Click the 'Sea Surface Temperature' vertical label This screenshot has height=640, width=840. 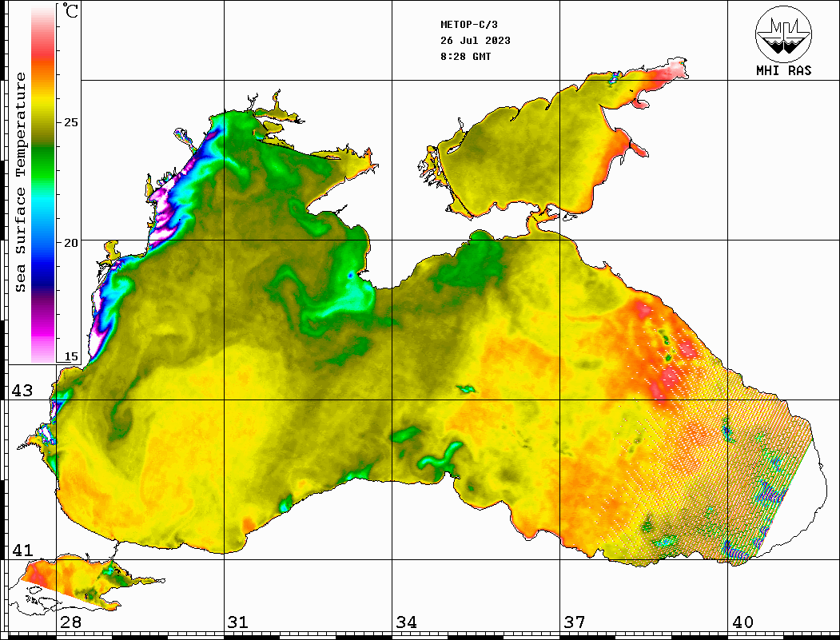(20, 182)
